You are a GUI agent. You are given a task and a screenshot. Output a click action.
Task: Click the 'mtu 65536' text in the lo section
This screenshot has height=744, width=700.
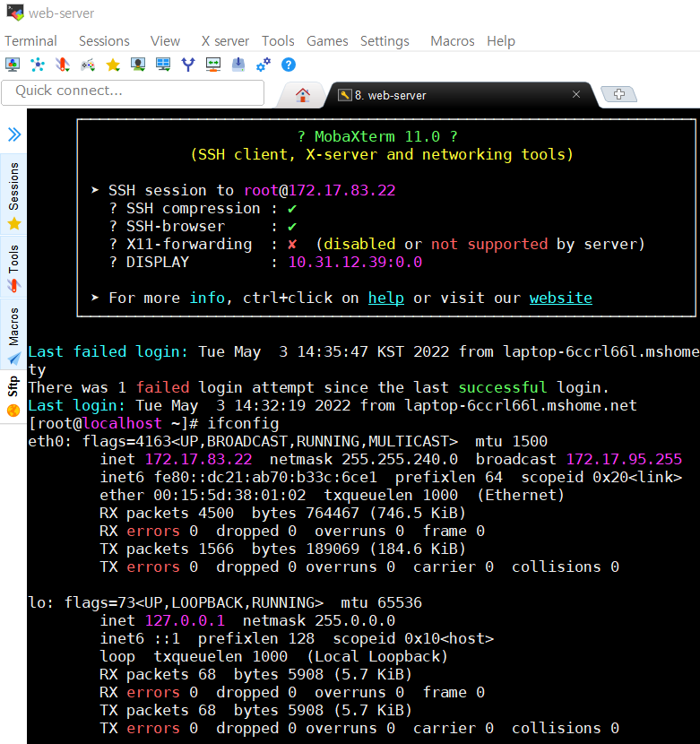click(381, 602)
